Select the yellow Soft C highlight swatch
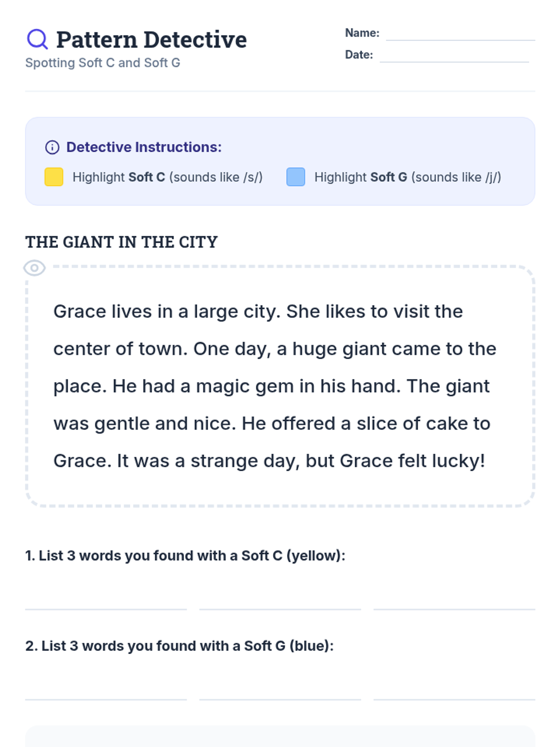Viewport: 560px width, 747px height. (x=54, y=177)
